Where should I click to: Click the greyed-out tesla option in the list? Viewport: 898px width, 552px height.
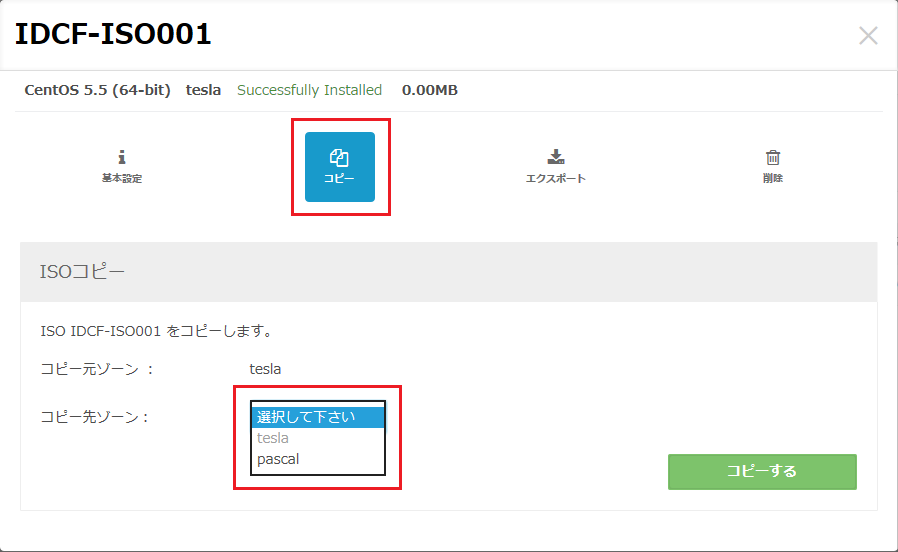click(x=273, y=438)
